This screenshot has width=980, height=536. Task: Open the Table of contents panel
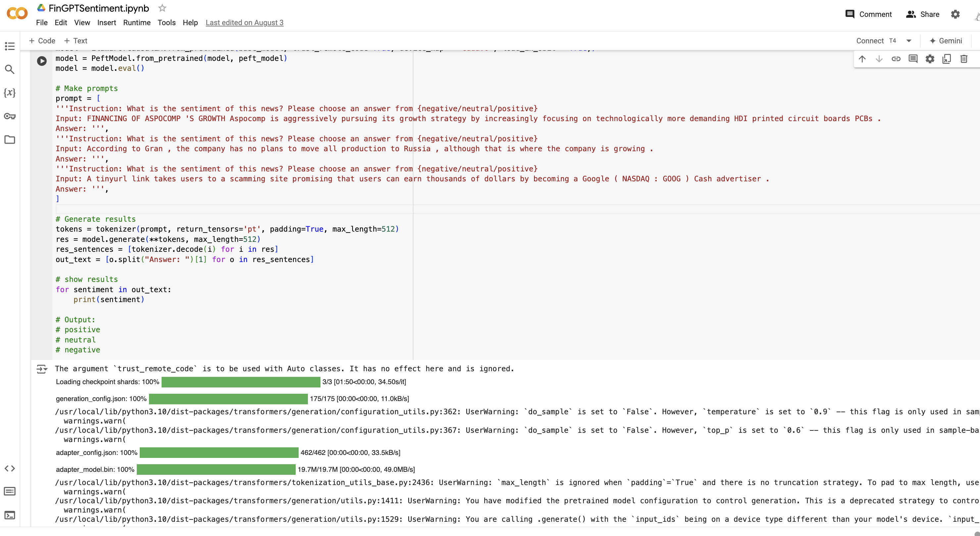[x=10, y=46]
